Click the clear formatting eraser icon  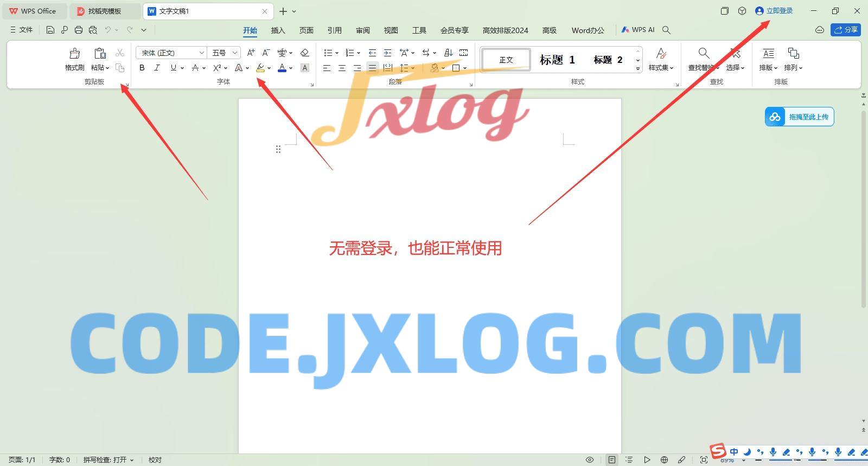pos(304,53)
